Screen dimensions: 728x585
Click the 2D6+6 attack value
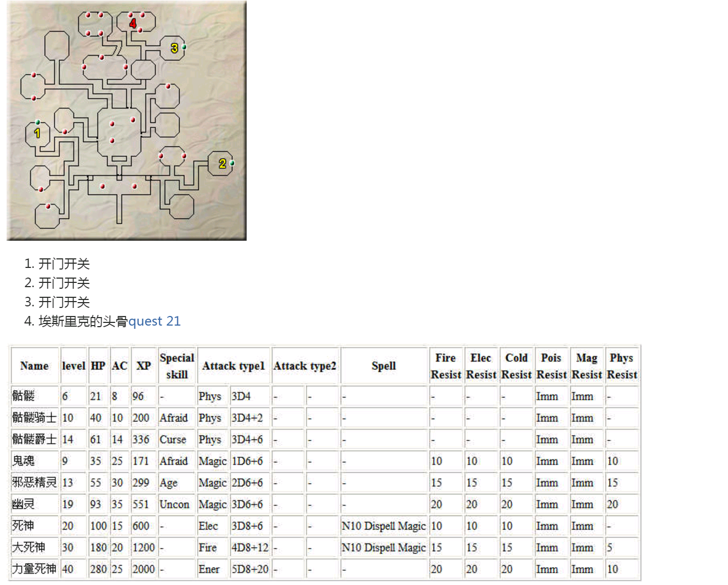coord(250,483)
